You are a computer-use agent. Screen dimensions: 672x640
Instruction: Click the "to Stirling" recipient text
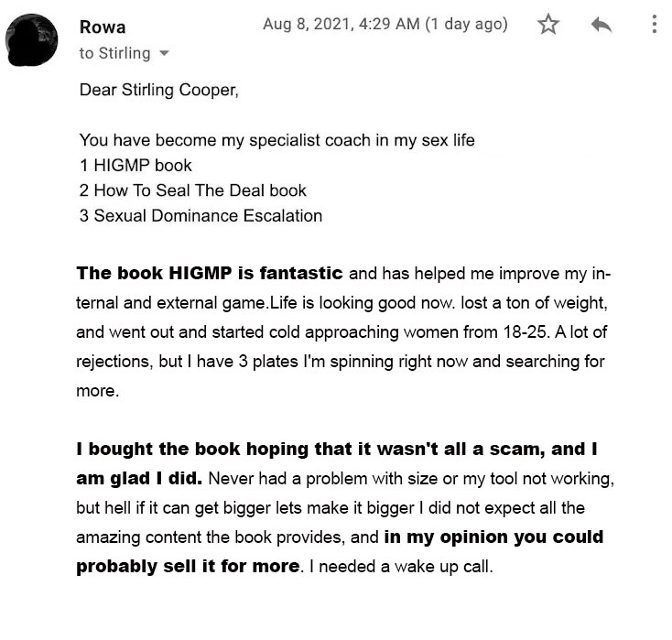point(114,53)
